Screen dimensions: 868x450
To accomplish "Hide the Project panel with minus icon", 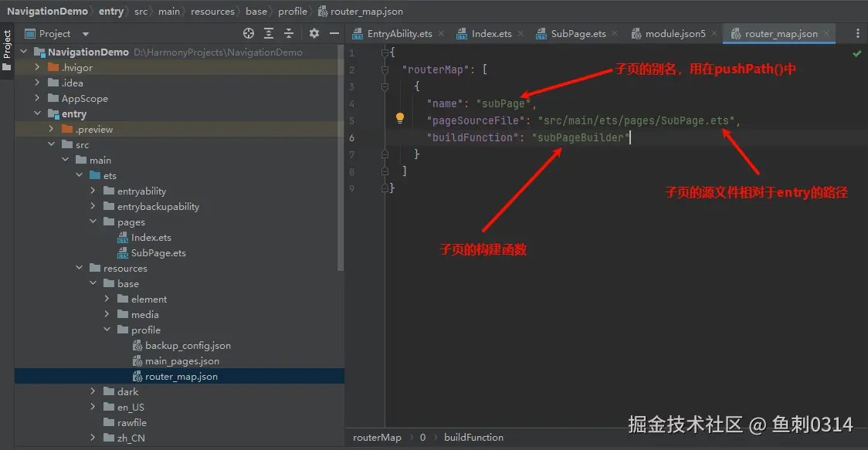I will tap(334, 33).
